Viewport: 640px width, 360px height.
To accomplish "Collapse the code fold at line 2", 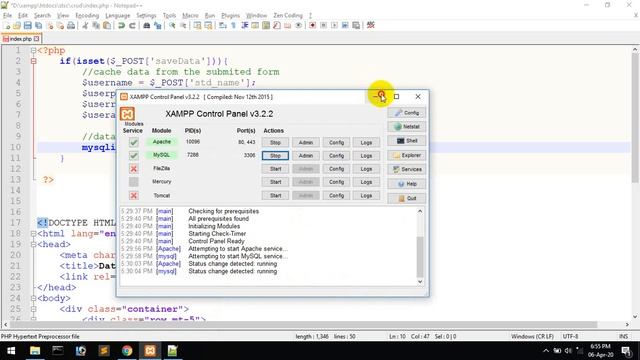I will click(33, 61).
